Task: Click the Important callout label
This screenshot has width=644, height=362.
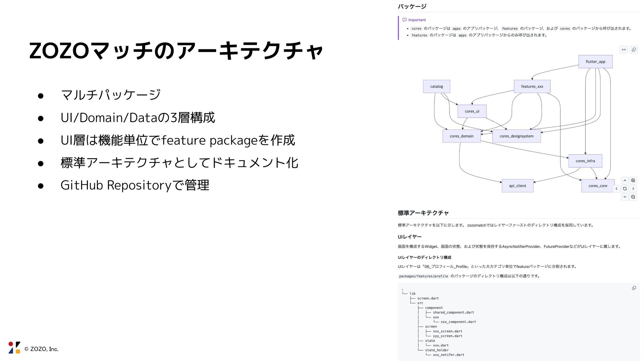Action: [417, 20]
